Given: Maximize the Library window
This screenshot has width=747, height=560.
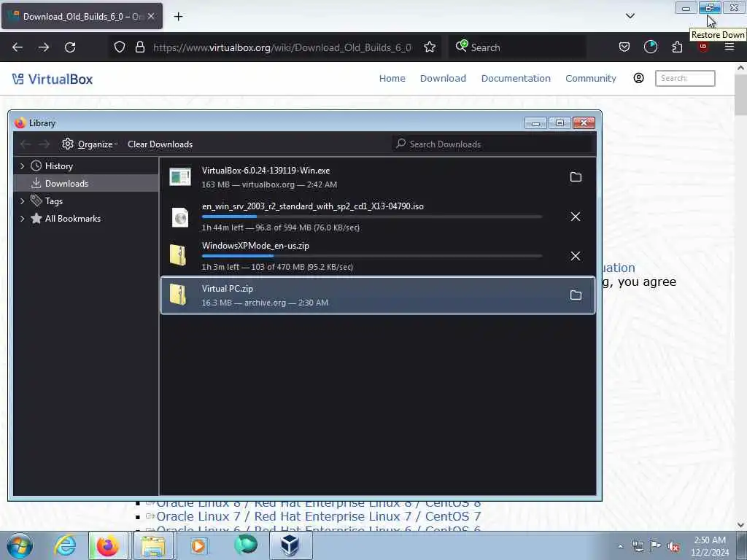Looking at the screenshot, I should coord(560,123).
